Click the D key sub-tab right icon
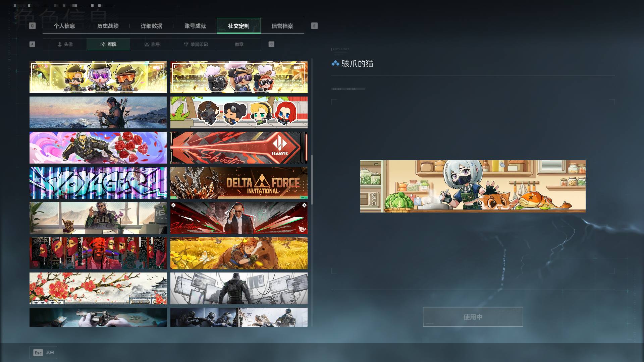 [x=271, y=44]
